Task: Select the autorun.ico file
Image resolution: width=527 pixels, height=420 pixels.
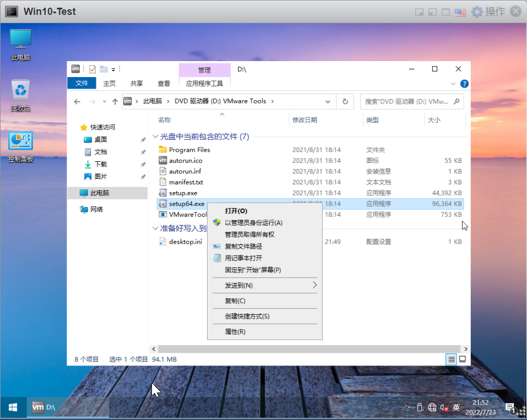Action: tap(186, 161)
